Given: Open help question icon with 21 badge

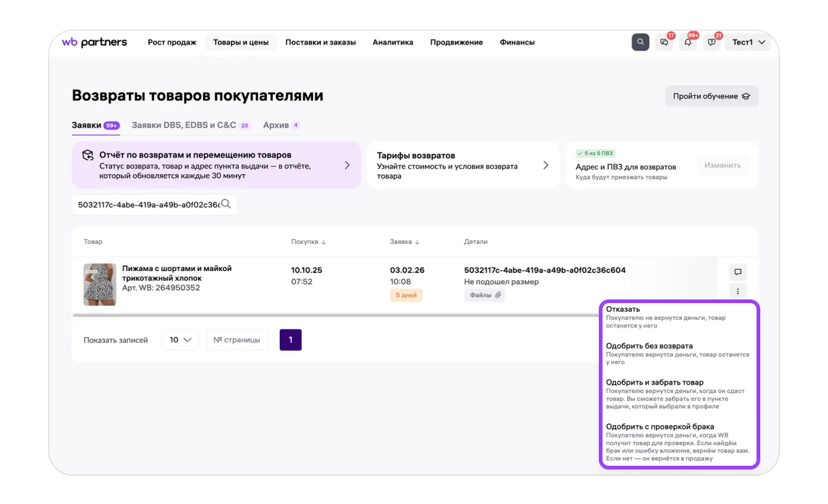Looking at the screenshot, I should pyautogui.click(x=712, y=43).
